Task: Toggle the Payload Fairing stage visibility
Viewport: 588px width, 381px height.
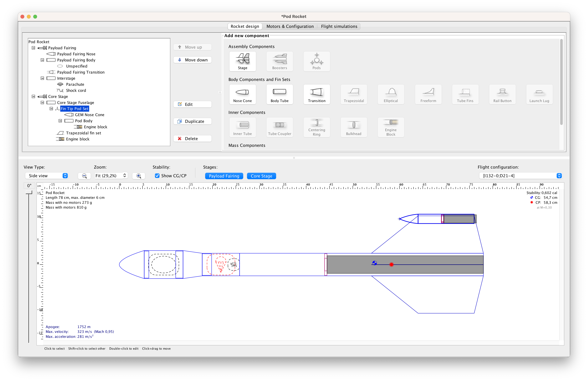Action: coord(224,176)
